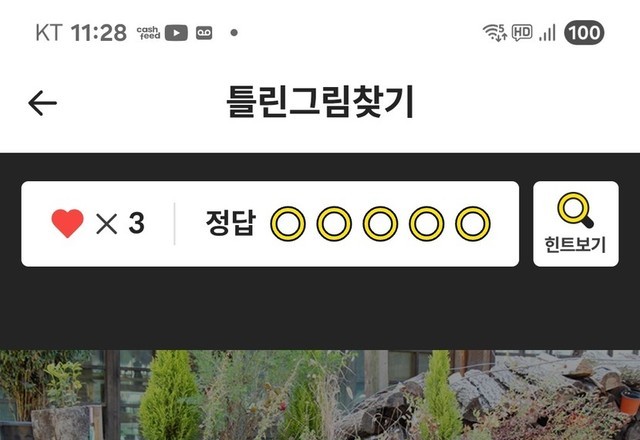640x440 pixels.
Task: Tap the HD call indicator icon
Action: point(522,33)
